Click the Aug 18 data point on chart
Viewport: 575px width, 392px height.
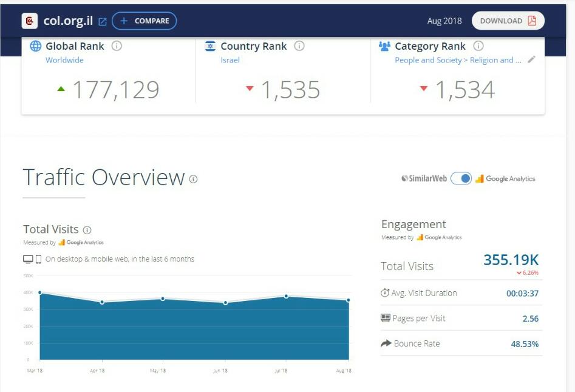pyautogui.click(x=349, y=300)
